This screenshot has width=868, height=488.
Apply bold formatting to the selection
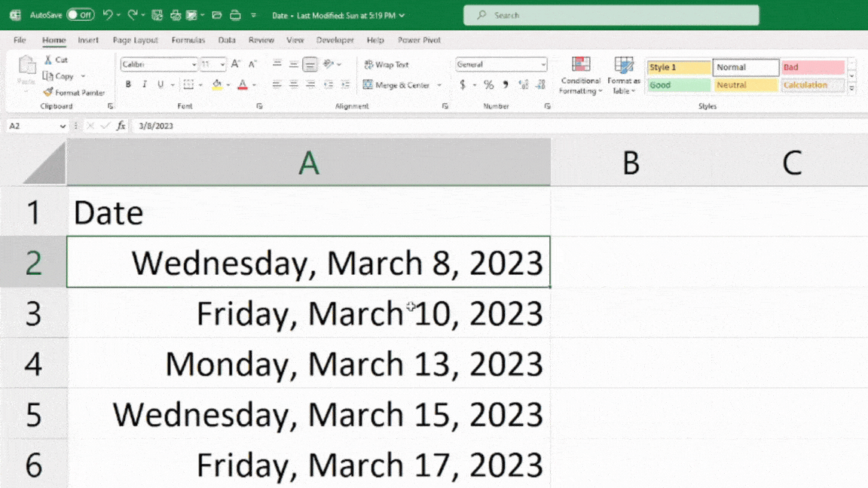[x=128, y=84]
